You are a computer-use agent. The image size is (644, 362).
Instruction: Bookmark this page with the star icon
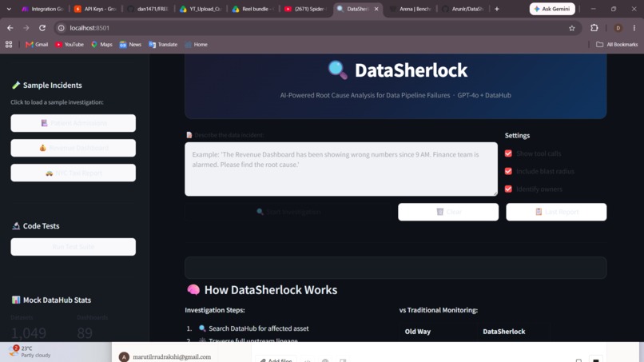[x=572, y=28]
